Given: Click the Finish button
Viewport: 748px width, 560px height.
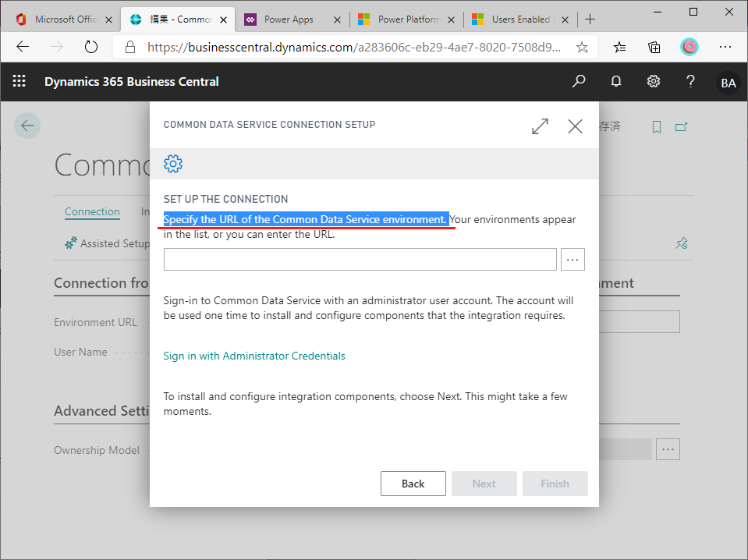Looking at the screenshot, I should point(555,484).
